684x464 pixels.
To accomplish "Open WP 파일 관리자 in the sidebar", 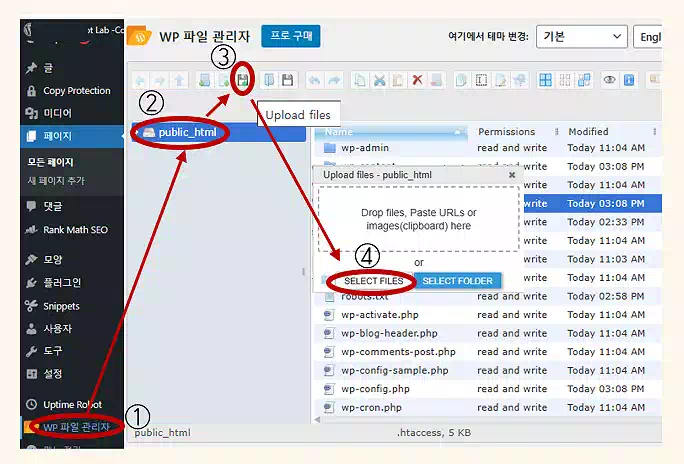I will pyautogui.click(x=72, y=427).
